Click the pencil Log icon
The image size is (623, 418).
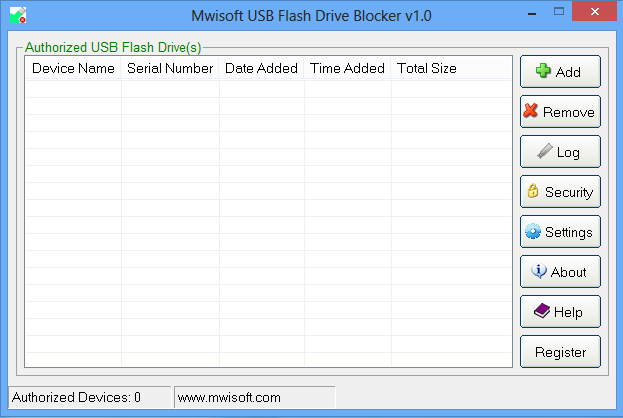tap(544, 151)
